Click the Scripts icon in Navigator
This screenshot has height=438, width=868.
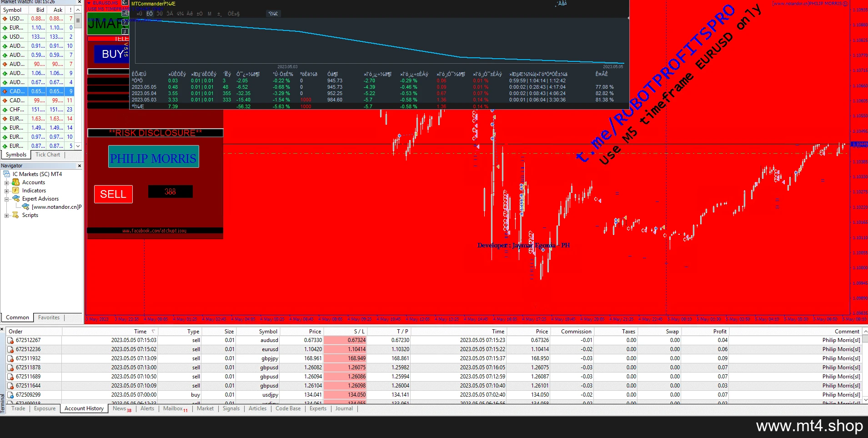click(15, 215)
